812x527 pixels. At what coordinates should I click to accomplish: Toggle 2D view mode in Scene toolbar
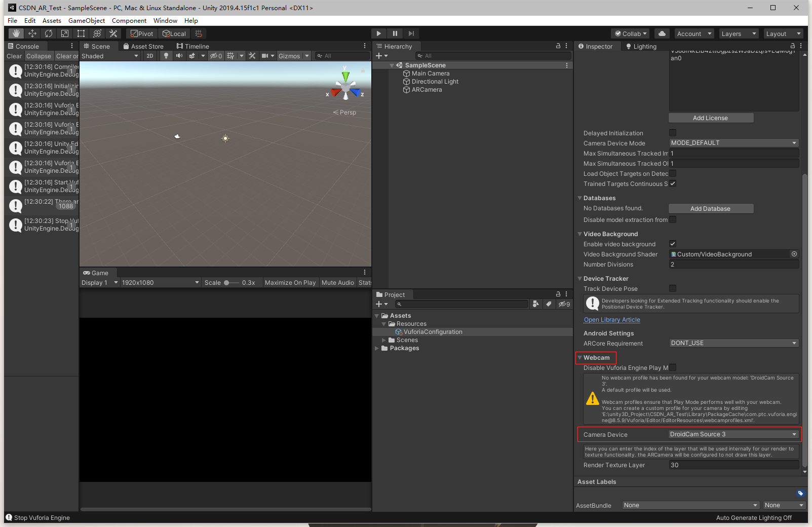click(150, 56)
